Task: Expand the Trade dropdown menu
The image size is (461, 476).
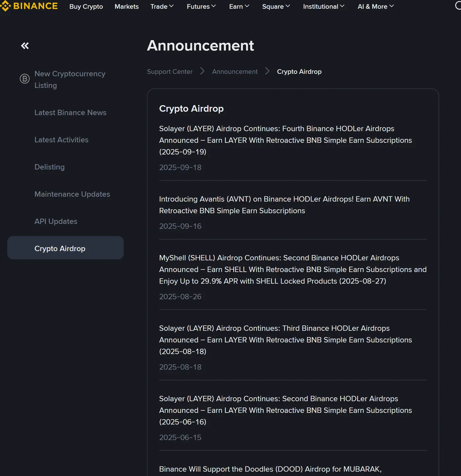Action: click(x=162, y=7)
